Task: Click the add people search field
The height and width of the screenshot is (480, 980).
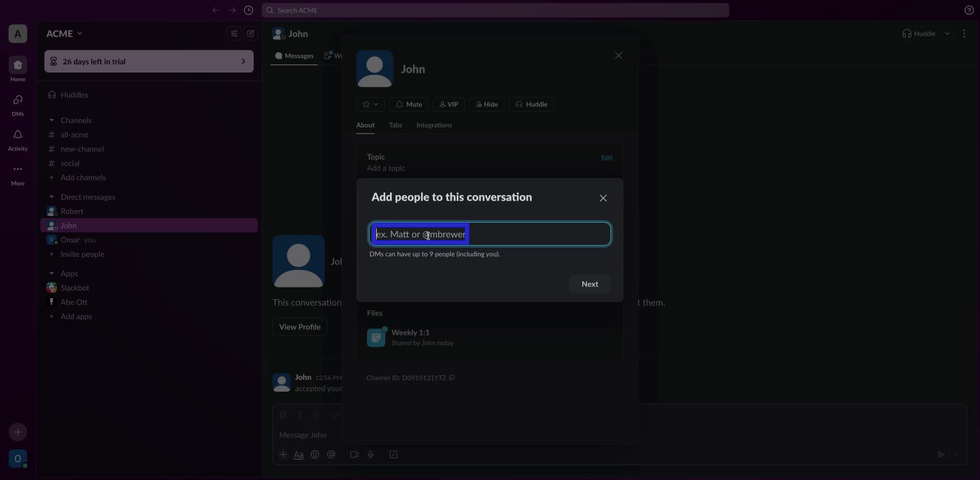Action: click(x=489, y=234)
